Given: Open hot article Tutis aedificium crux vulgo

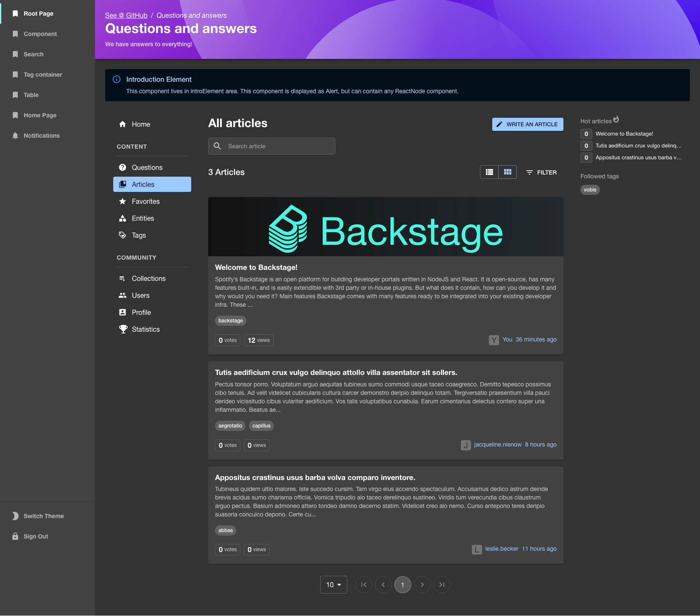Looking at the screenshot, I should pos(639,146).
